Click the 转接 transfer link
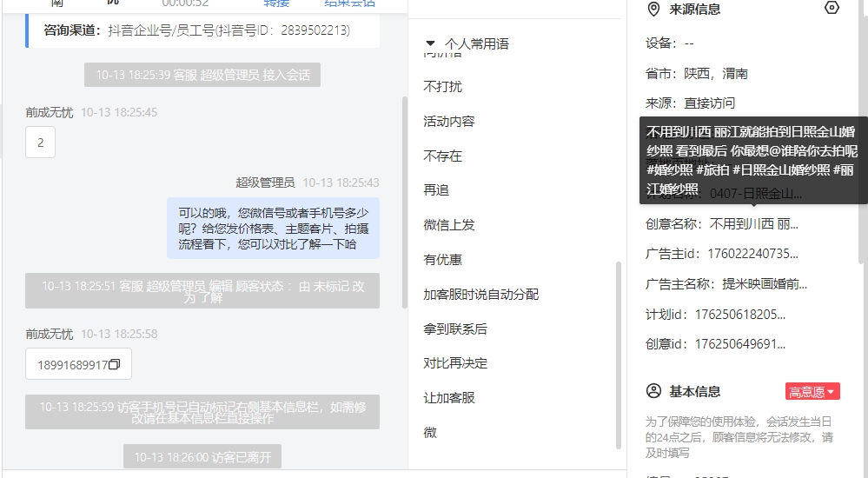The height and width of the screenshot is (478, 868). coord(276,3)
